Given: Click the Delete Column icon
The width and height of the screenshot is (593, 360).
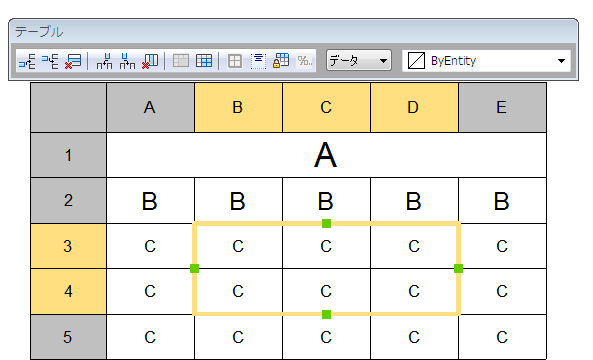Looking at the screenshot, I should point(150,61).
